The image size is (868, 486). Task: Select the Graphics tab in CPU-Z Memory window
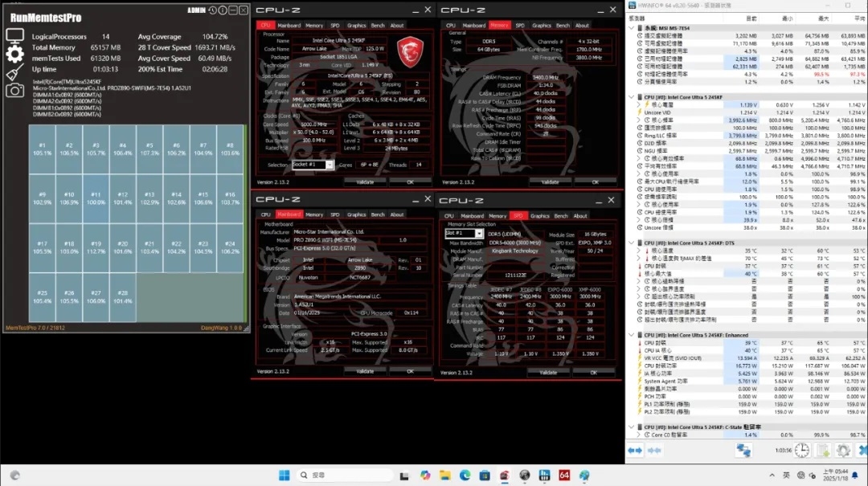point(542,25)
